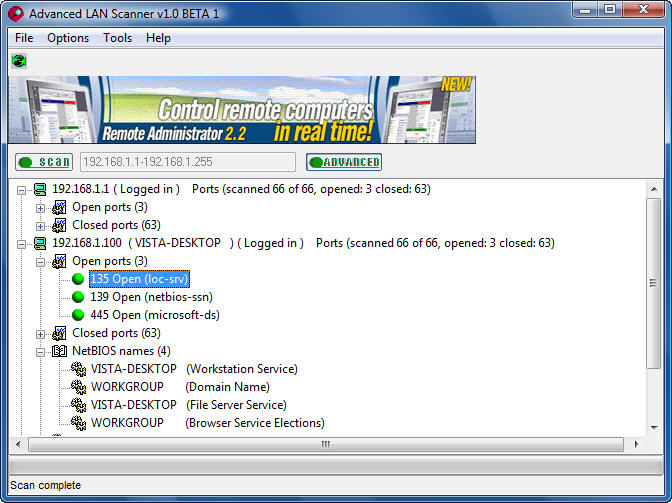The image size is (672, 503).
Task: Click horizontal scrollbar right arrow
Action: pos(636,444)
